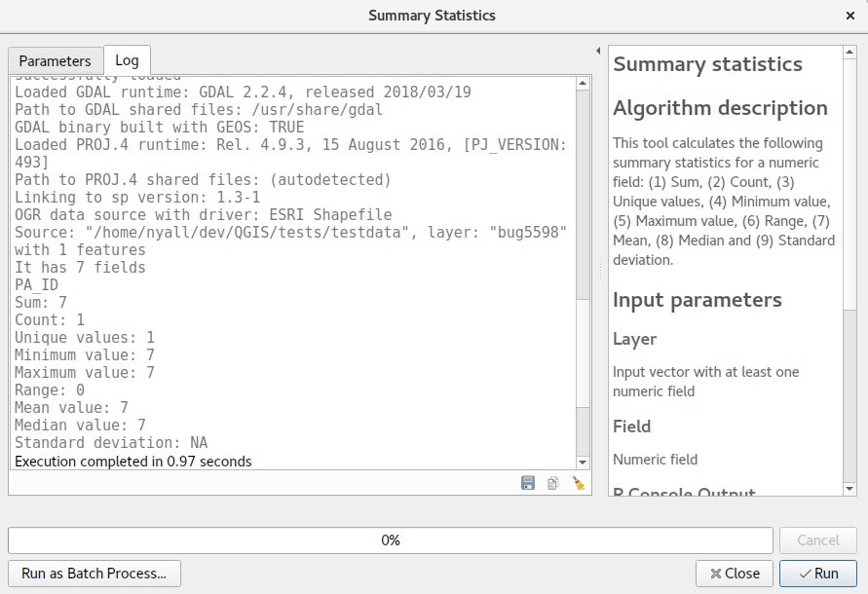Image resolution: width=868 pixels, height=594 pixels.
Task: Click 'Maximum value: 7' log line
Action: (85, 372)
